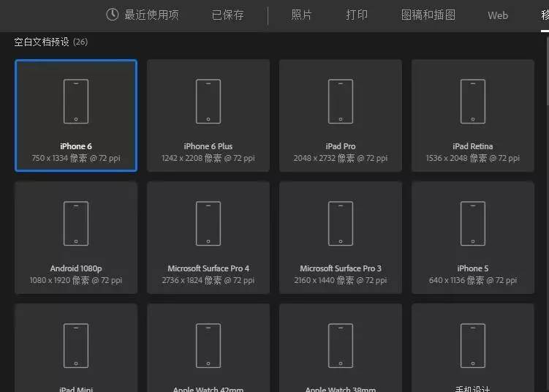Click the Apple Watch 42mm device icon

(208, 345)
